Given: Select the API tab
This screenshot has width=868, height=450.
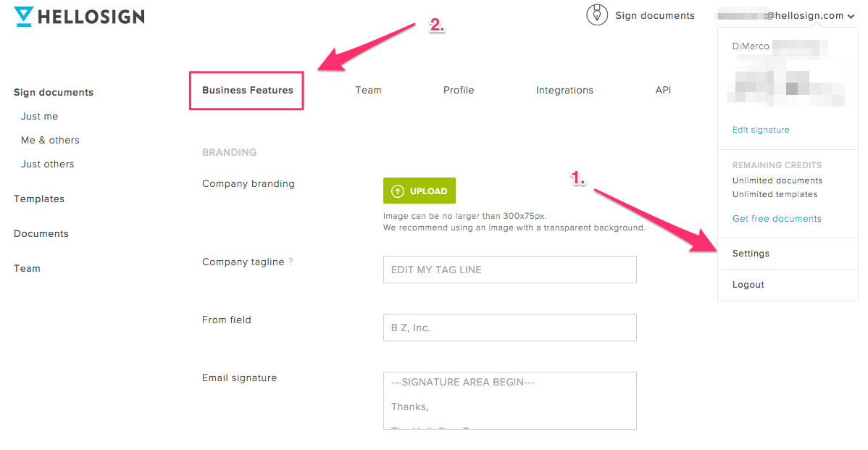Looking at the screenshot, I should (663, 91).
